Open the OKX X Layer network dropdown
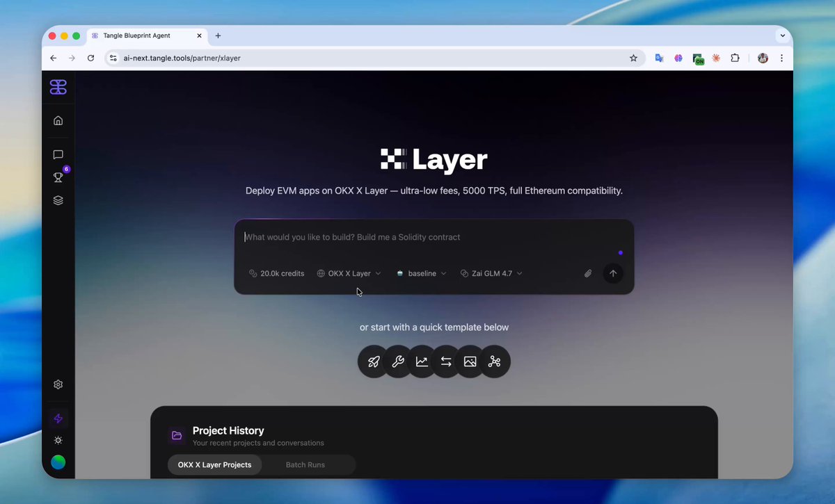 [x=349, y=273]
